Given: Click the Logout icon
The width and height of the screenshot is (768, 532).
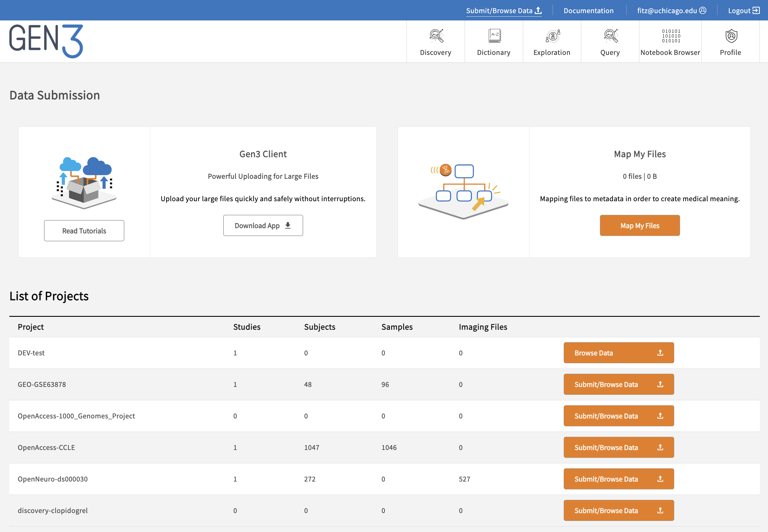Looking at the screenshot, I should tap(758, 10).
